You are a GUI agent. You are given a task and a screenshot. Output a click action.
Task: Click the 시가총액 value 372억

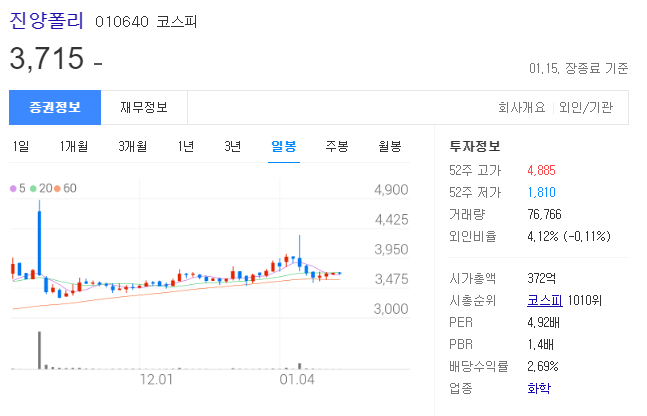coord(541,279)
